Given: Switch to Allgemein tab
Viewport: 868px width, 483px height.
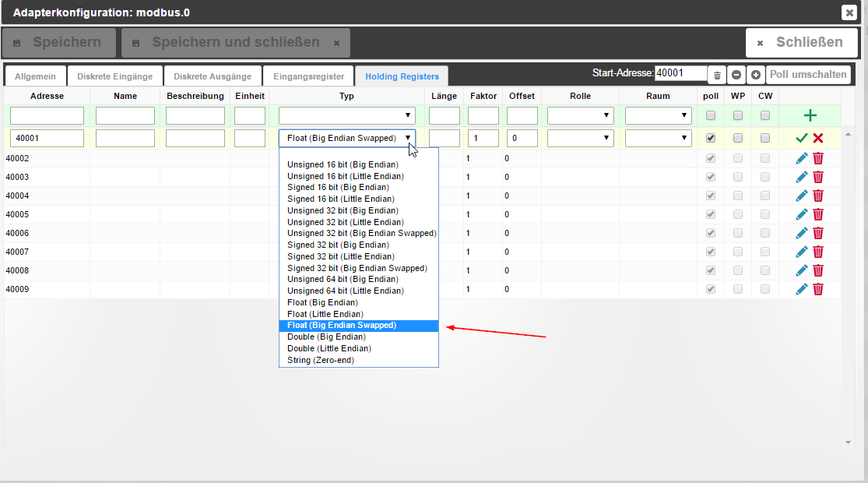Looking at the screenshot, I should [35, 76].
